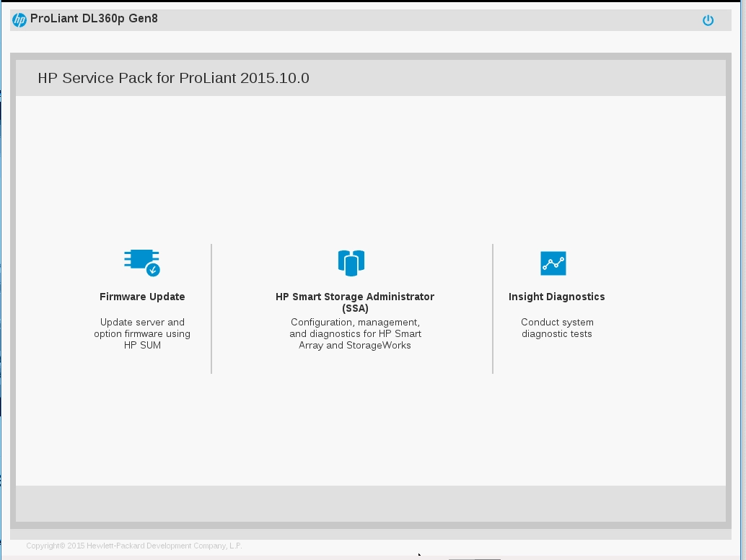Click the HP logo icon
The image size is (746, 560).
tap(19, 19)
